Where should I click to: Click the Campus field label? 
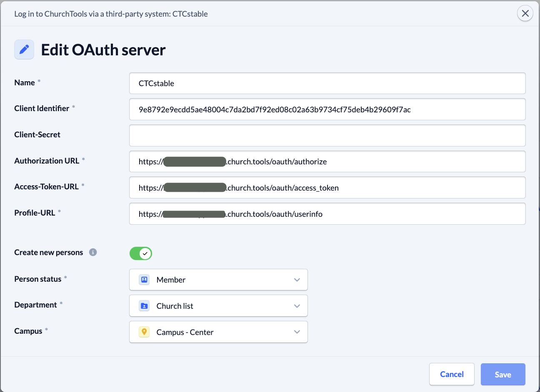pyautogui.click(x=28, y=331)
